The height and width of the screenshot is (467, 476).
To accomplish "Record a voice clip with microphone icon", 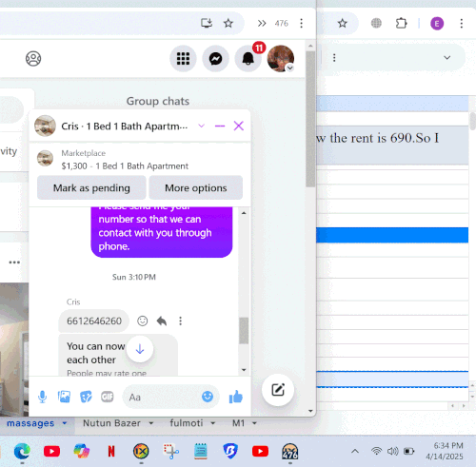I will [x=42, y=397].
